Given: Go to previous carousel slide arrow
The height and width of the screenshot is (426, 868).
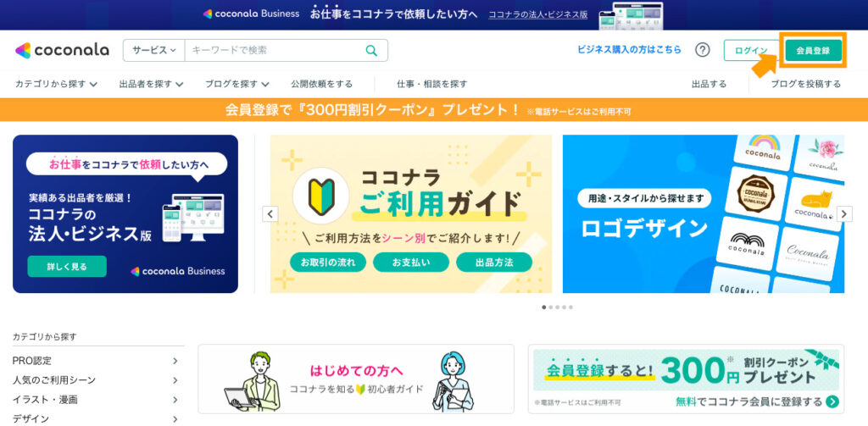Looking at the screenshot, I should click(270, 213).
